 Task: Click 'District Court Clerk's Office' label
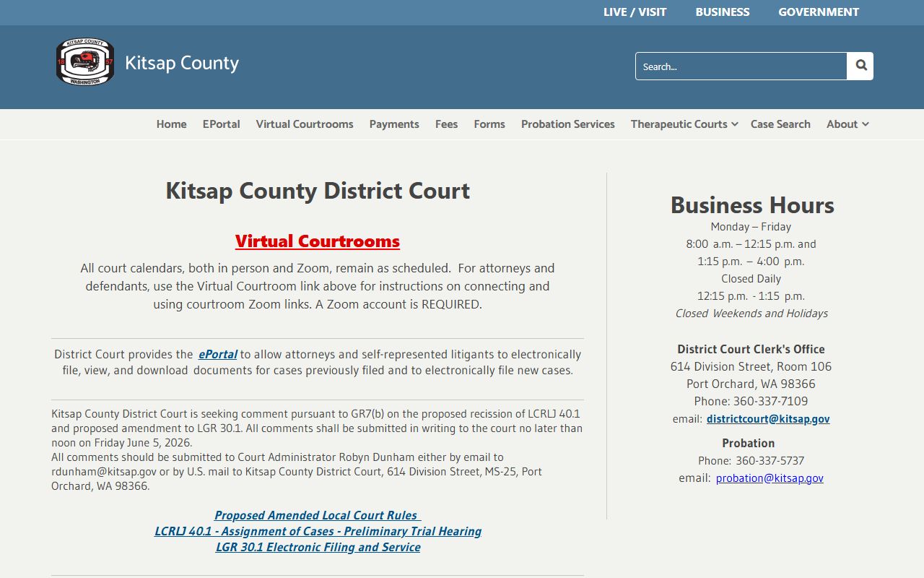coord(751,349)
